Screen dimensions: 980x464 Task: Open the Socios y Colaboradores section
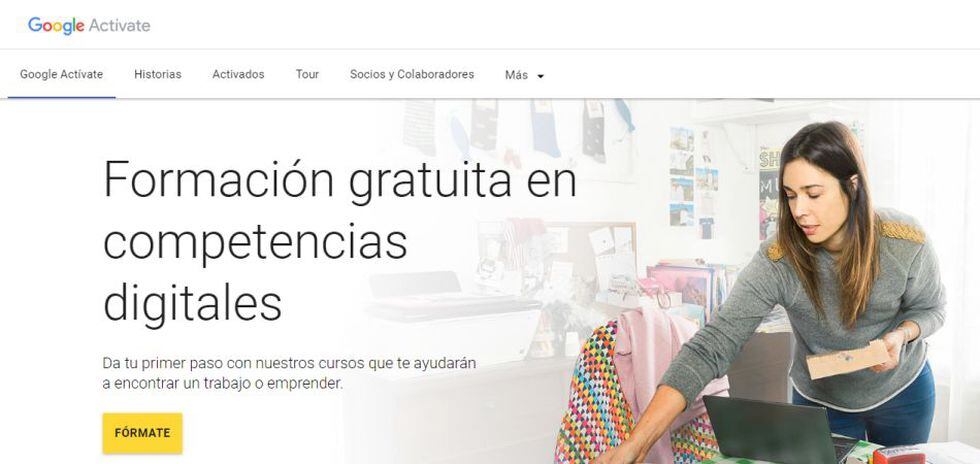pyautogui.click(x=412, y=74)
